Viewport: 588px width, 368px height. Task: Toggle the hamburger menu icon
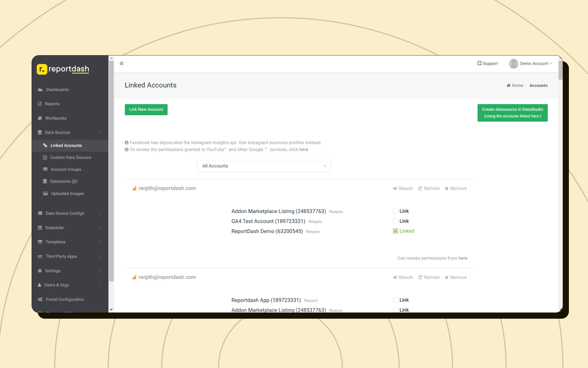pos(122,64)
